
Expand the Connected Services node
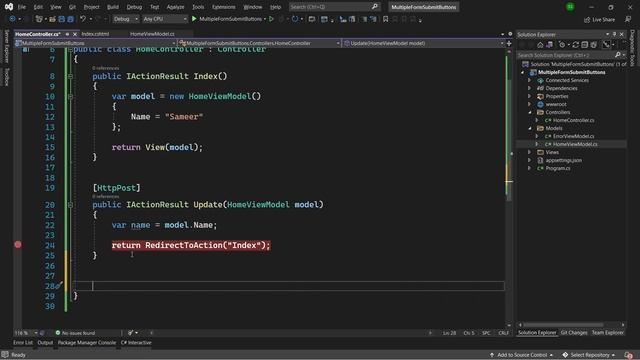pos(530,80)
